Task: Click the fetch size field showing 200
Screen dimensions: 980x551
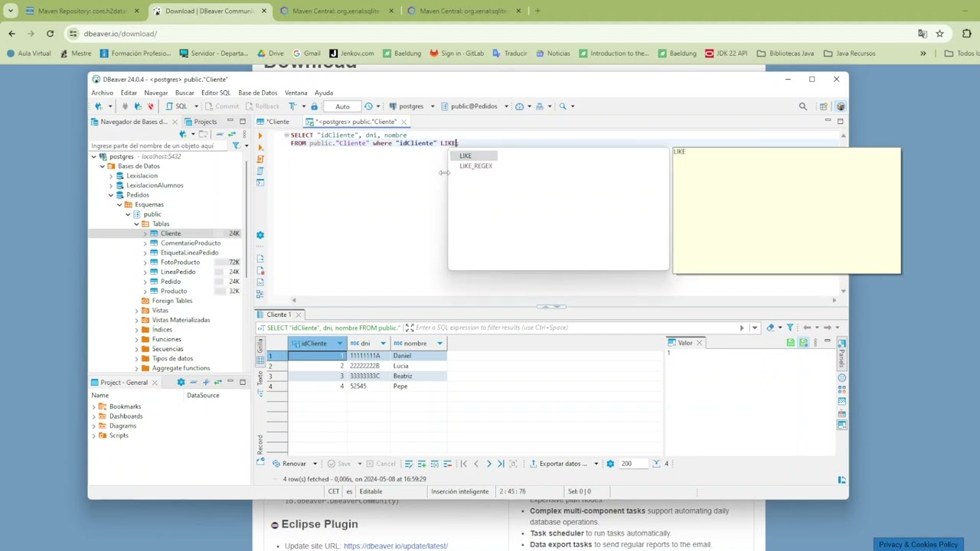Action: tap(633, 464)
